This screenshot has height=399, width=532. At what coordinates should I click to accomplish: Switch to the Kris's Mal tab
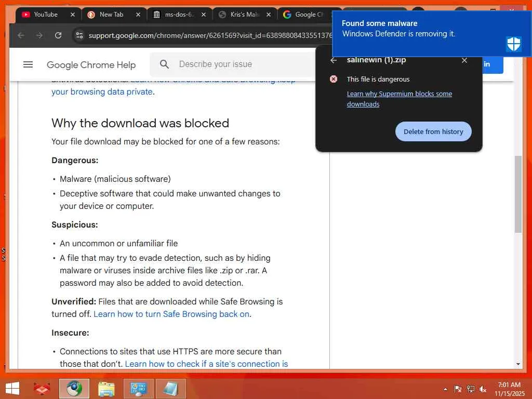pyautogui.click(x=244, y=15)
